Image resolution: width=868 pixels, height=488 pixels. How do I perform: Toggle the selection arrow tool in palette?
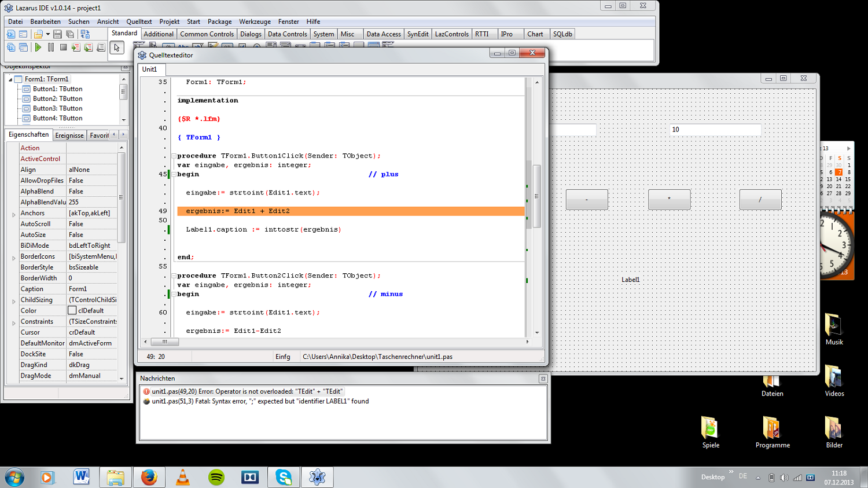[117, 48]
